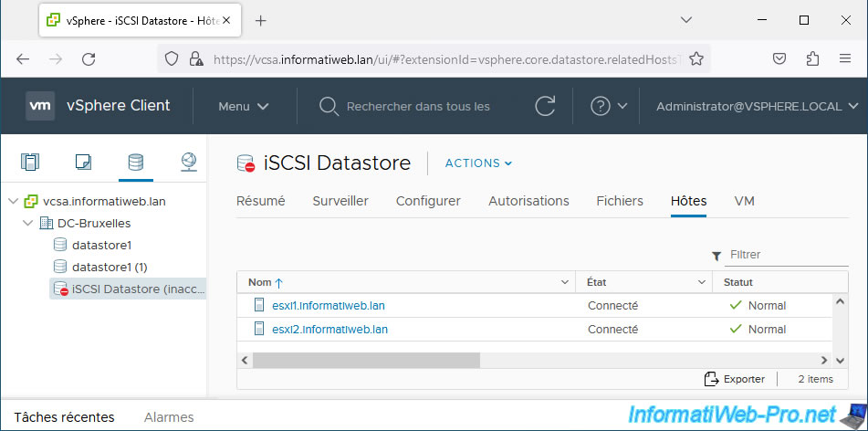Click the Exporter button
Viewport: 868px width, 431px height.
pos(735,379)
